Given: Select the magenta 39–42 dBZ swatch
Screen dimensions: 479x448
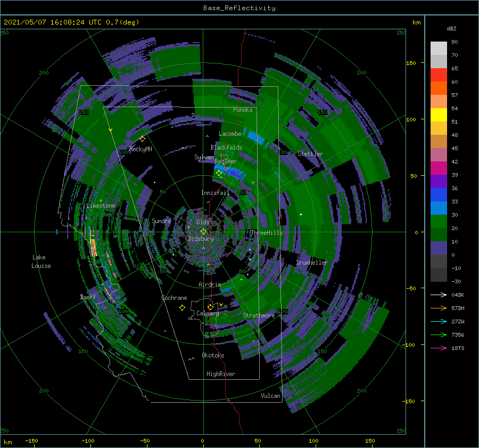Looking at the screenshot, I should (x=439, y=168).
